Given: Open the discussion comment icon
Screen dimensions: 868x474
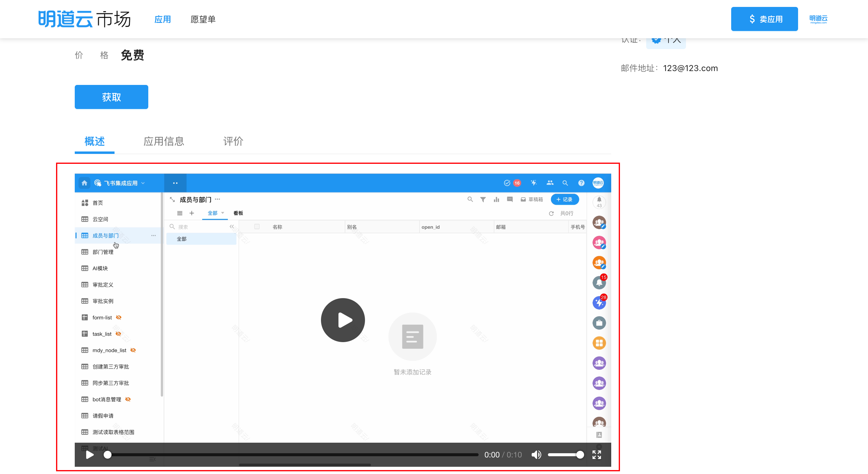Looking at the screenshot, I should (x=510, y=199).
